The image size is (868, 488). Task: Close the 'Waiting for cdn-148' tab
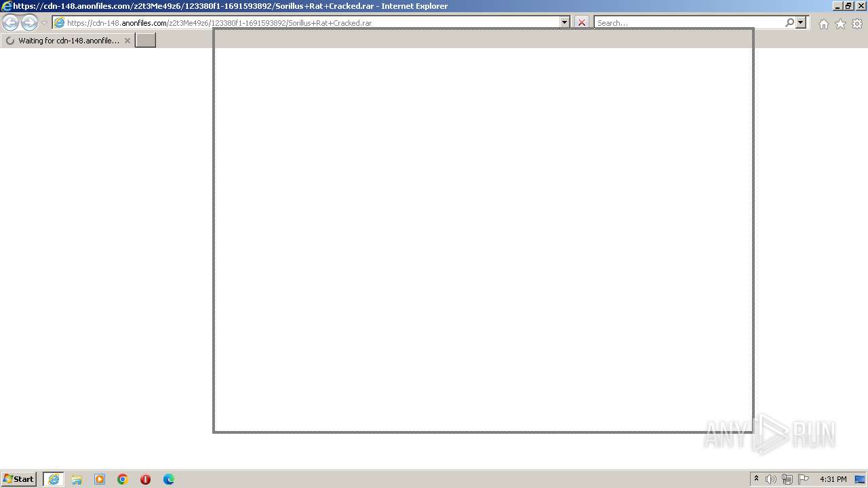pos(127,41)
